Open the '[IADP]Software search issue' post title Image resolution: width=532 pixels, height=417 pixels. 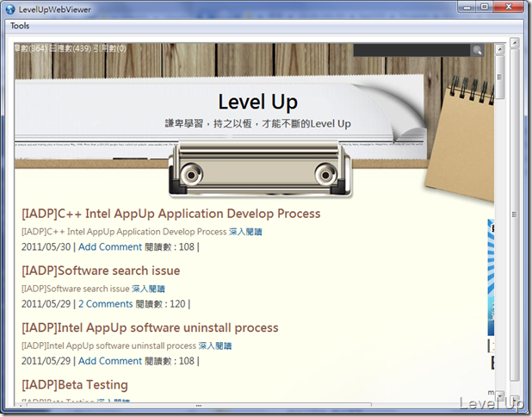click(x=101, y=271)
